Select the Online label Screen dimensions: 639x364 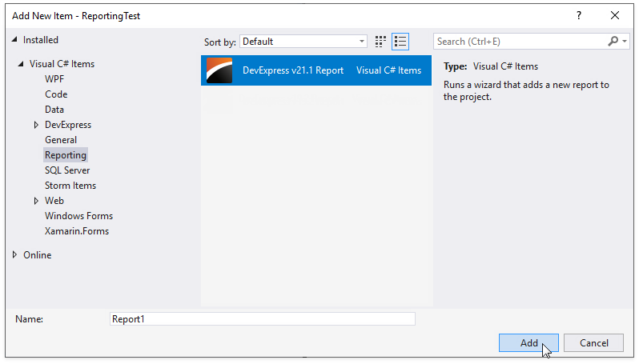point(37,255)
